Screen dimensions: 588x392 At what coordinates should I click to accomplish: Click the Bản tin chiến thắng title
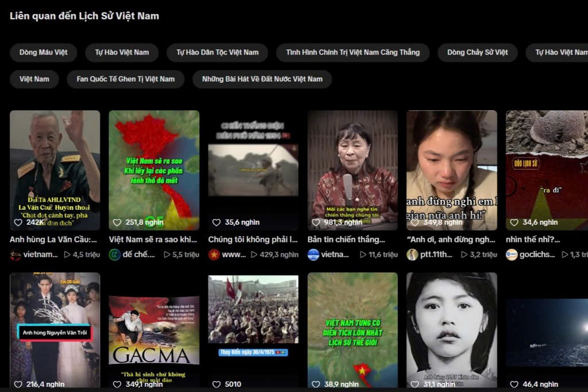(346, 240)
